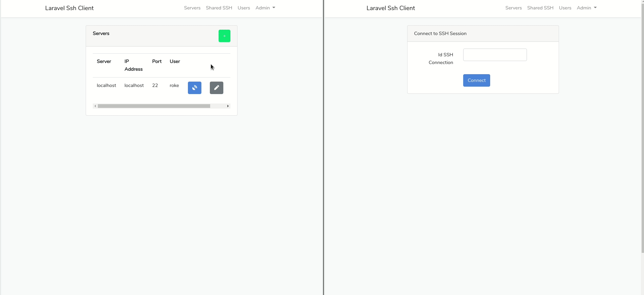Go to Users in the left window navbar

point(244,8)
